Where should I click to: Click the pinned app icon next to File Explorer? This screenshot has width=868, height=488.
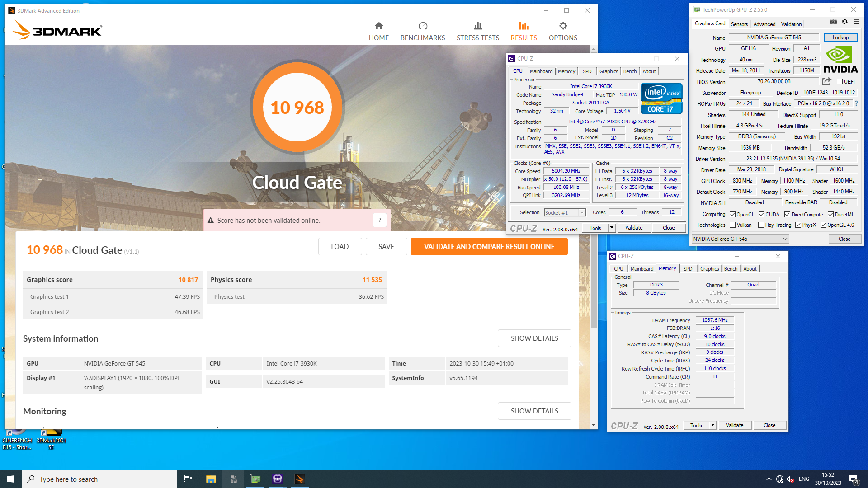[x=233, y=479]
